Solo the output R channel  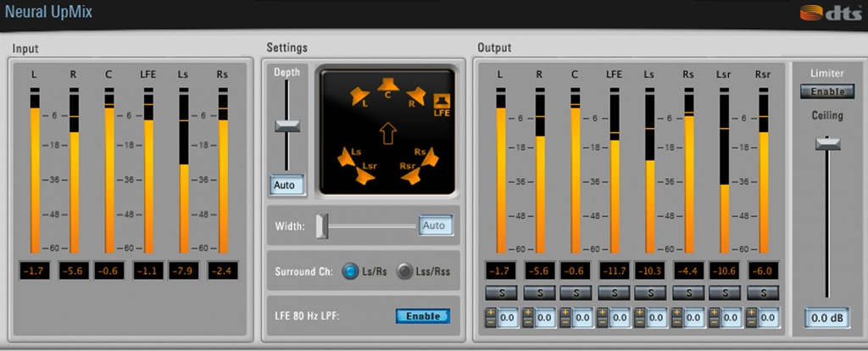539,292
